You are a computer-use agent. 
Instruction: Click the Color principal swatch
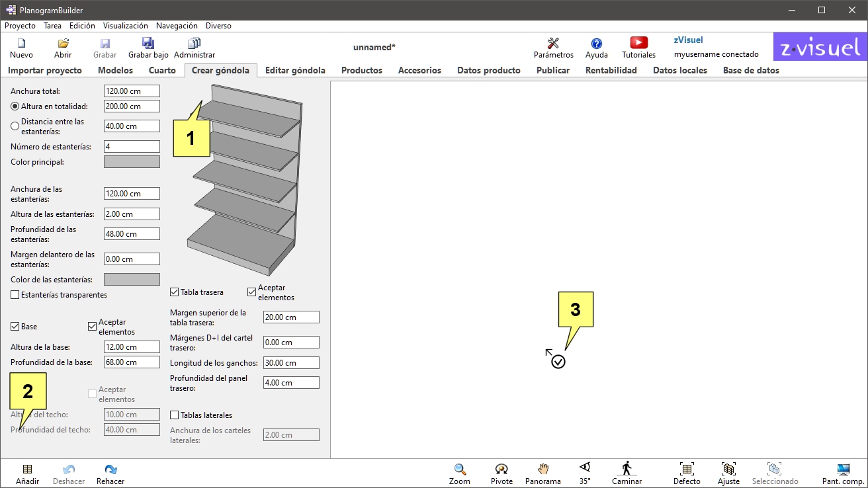click(132, 162)
